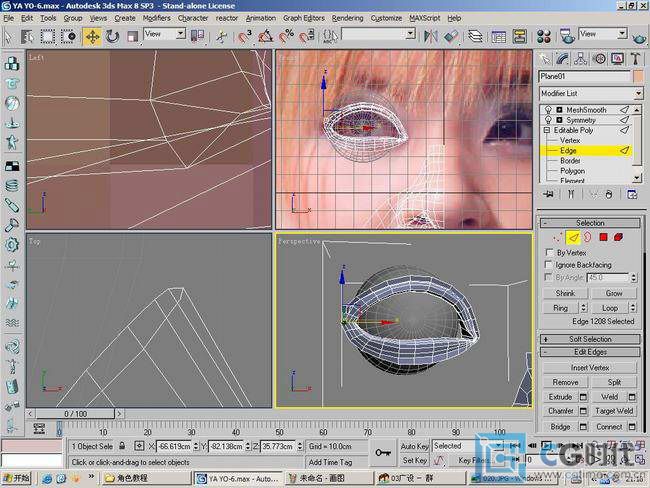The image size is (650, 488).
Task: Click the Quick Render teapot icon
Action: (x=640, y=37)
